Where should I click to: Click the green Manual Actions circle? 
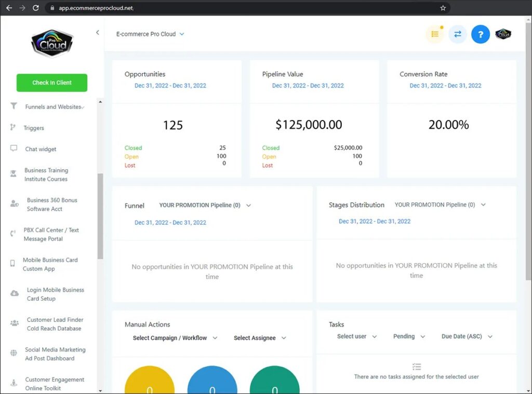274,380
